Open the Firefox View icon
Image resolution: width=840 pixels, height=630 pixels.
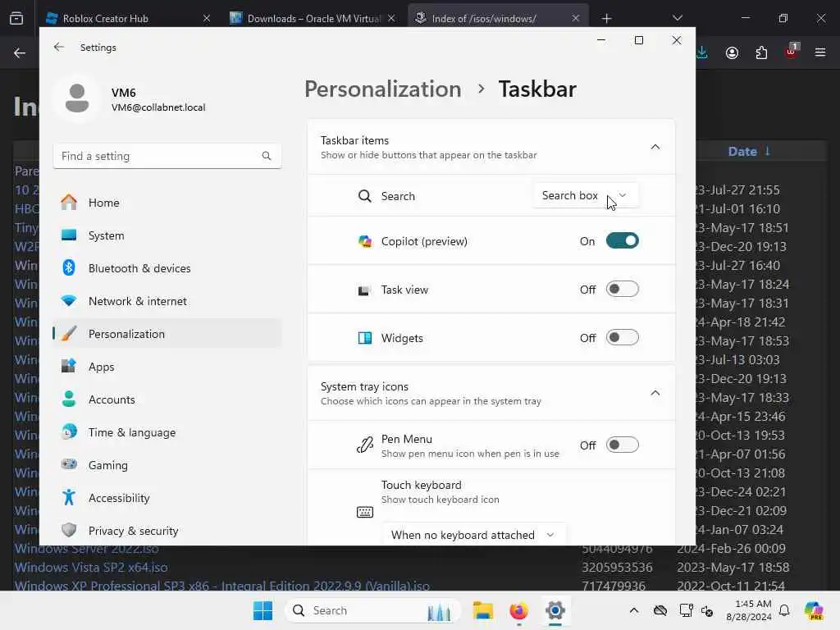click(x=16, y=18)
